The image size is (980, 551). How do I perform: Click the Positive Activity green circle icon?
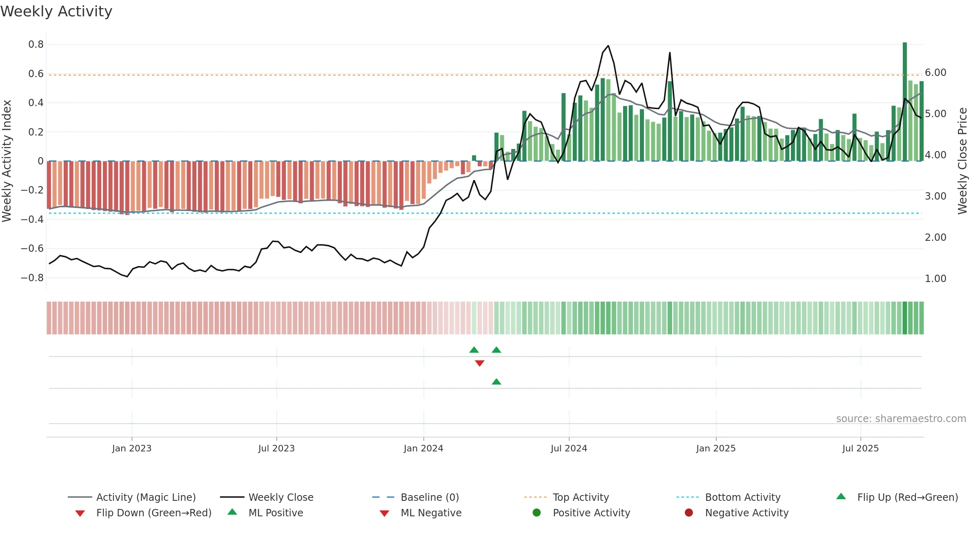(x=537, y=513)
